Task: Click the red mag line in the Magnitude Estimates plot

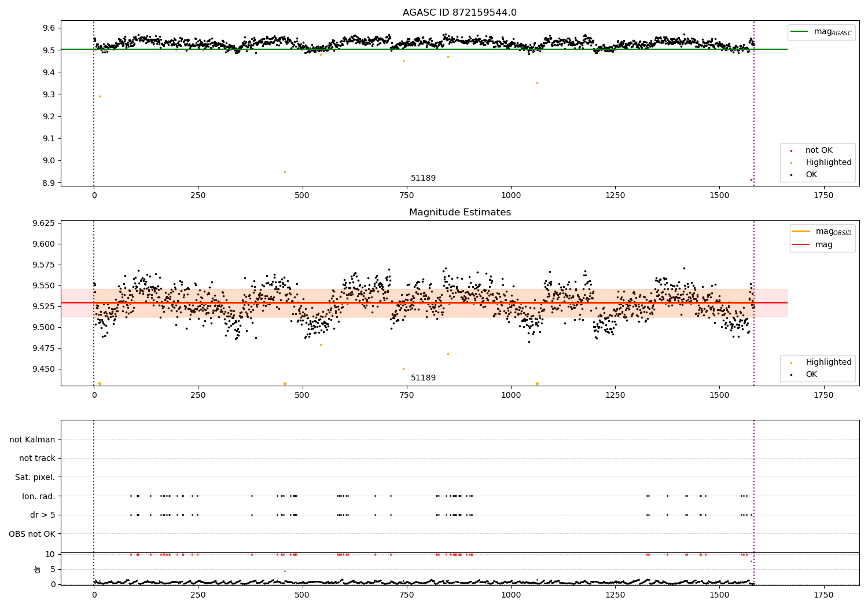Action: point(424,303)
